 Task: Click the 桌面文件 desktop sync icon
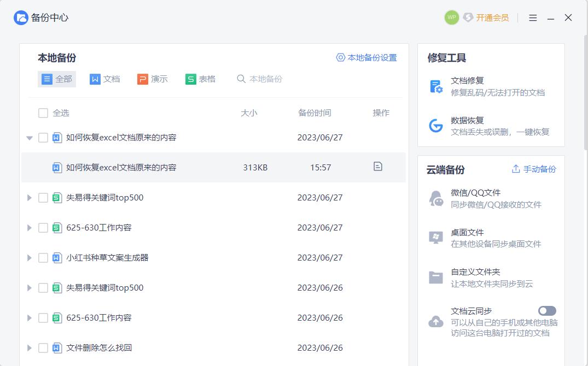pos(435,236)
